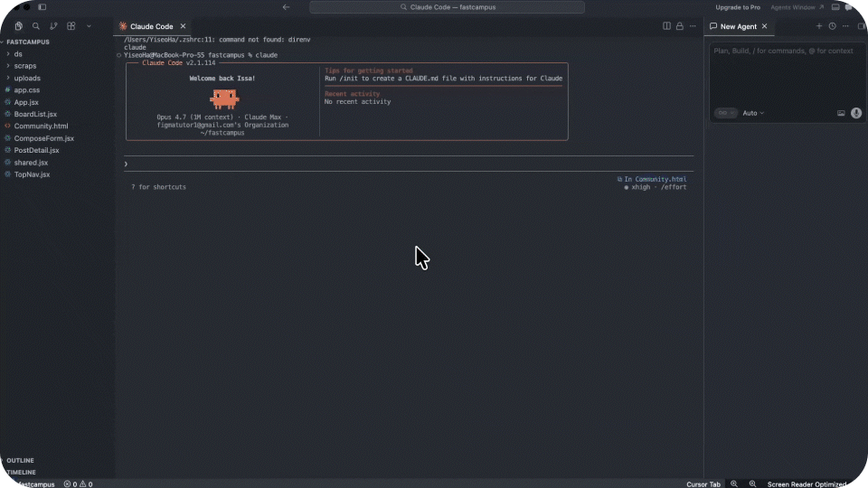Expand the TIMELINE section

pos(21,473)
